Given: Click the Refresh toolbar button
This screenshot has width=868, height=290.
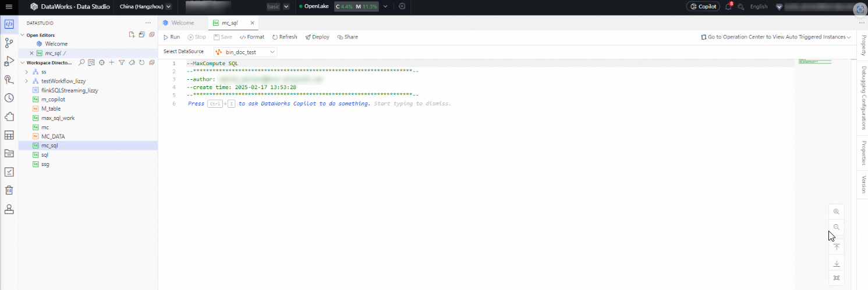Looking at the screenshot, I should pos(285,37).
